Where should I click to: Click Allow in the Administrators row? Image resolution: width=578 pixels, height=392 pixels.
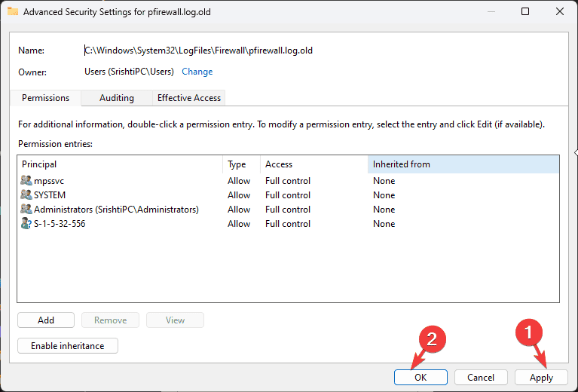point(239,209)
